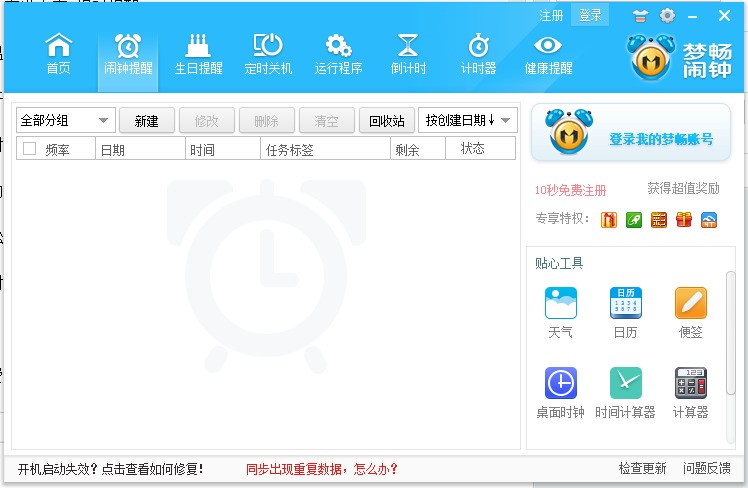Open the 计算器 calculator tool
The image size is (748, 488).
(690, 393)
